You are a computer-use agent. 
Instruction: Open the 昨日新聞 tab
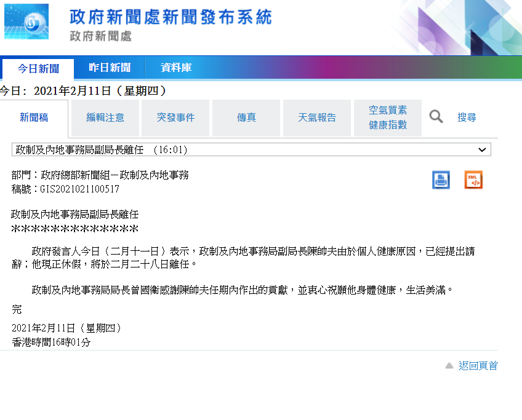tap(110, 68)
